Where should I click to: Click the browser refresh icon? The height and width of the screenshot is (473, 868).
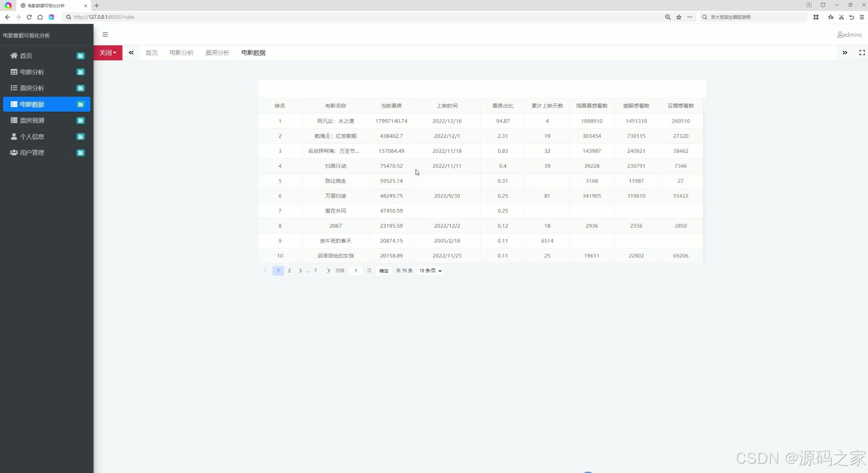(x=29, y=17)
